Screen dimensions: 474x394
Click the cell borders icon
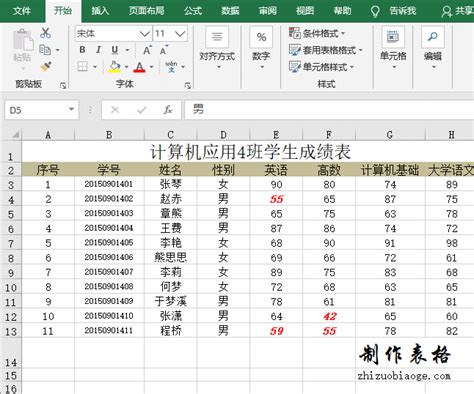[82, 66]
